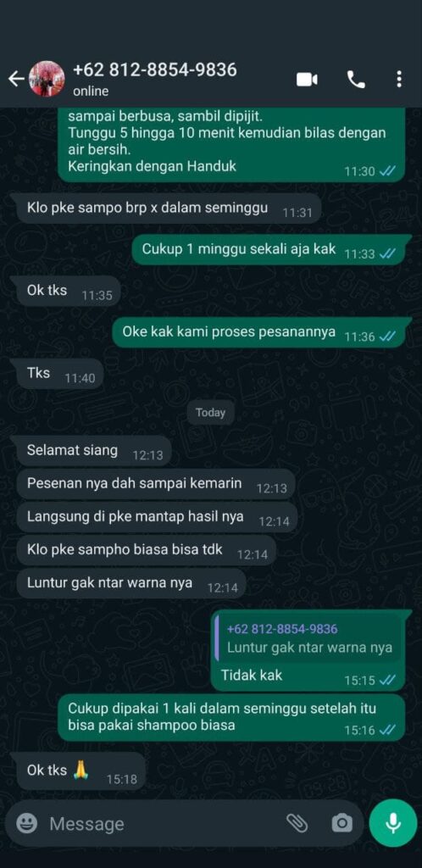Viewport: 422px width, 868px height.
Task: Start a video call
Action: tap(307, 80)
